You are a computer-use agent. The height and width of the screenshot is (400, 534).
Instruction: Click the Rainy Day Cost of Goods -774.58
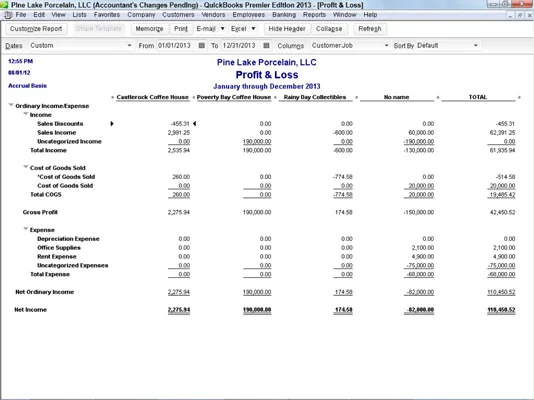coord(343,177)
